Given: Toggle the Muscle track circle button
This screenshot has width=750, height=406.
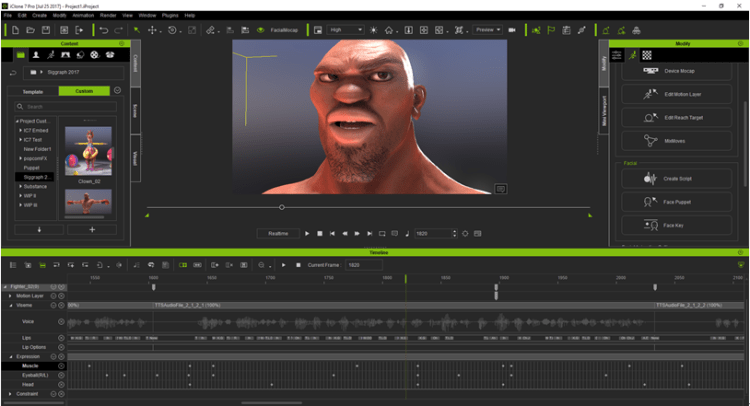Looking at the screenshot, I should pyautogui.click(x=61, y=366).
